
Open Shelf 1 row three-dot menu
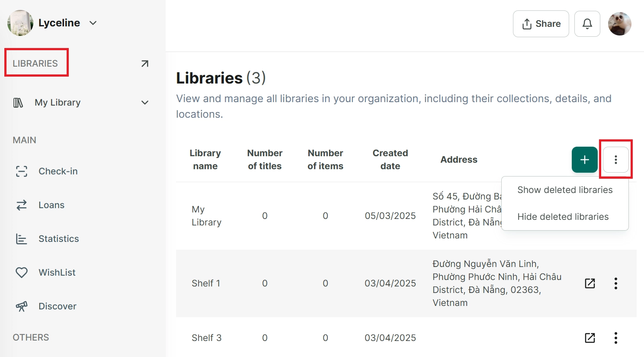pyautogui.click(x=615, y=283)
